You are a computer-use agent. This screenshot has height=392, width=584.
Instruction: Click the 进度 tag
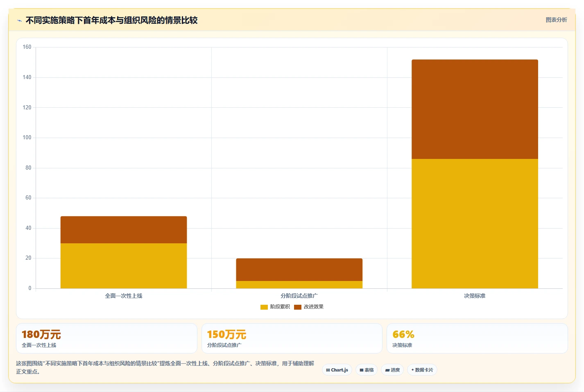coord(392,370)
